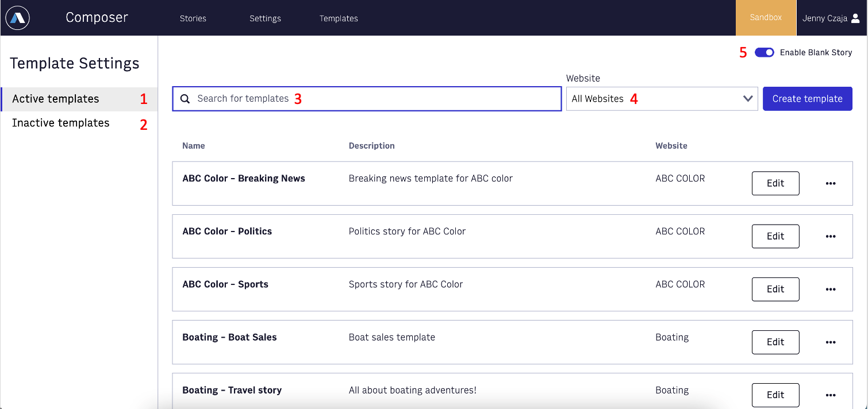Screen dimensions: 868x409
Task: Click the Template Settings heading
Action: click(75, 63)
